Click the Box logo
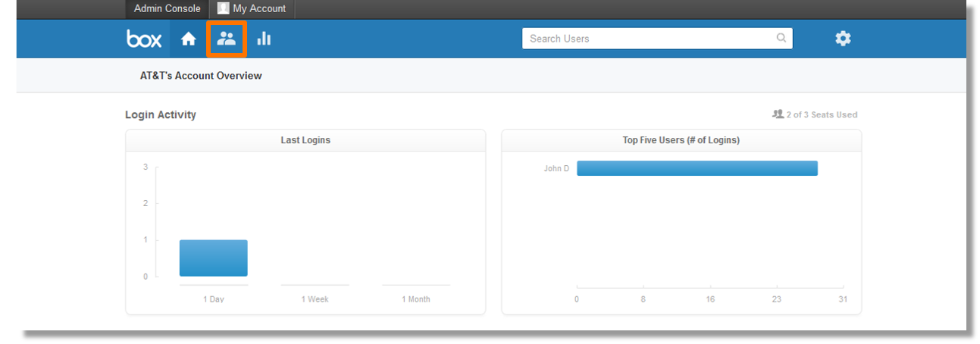 144,39
